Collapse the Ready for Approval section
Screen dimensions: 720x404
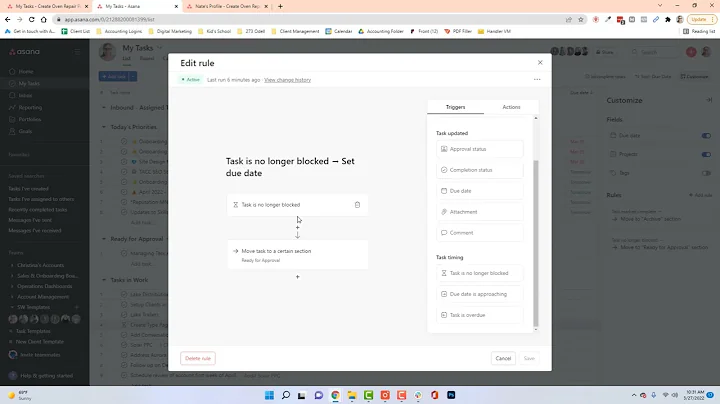(104, 239)
